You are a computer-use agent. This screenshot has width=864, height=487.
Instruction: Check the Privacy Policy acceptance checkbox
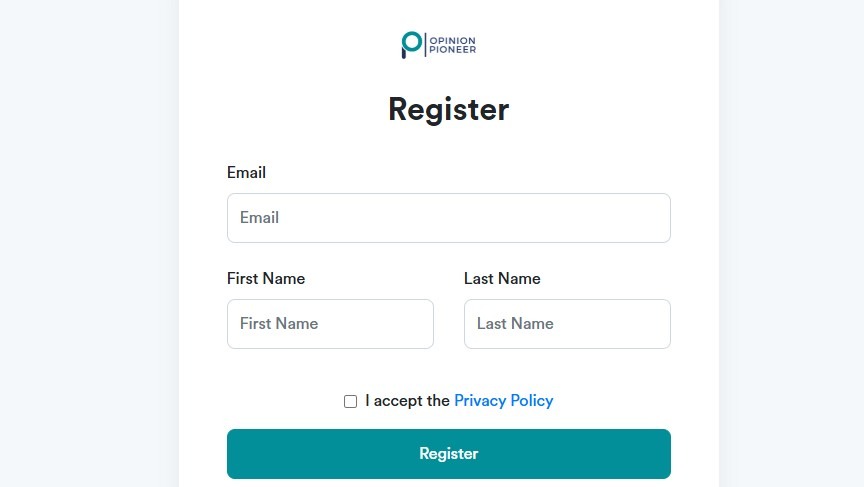click(350, 401)
